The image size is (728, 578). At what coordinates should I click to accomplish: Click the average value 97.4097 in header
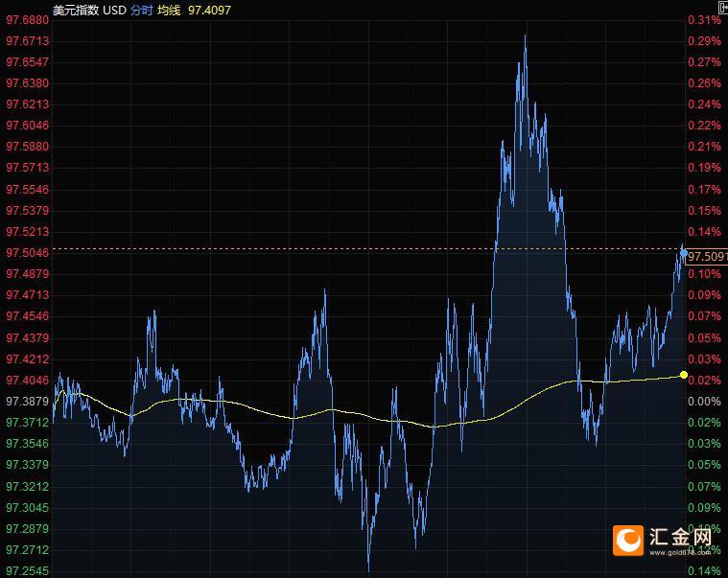(209, 11)
